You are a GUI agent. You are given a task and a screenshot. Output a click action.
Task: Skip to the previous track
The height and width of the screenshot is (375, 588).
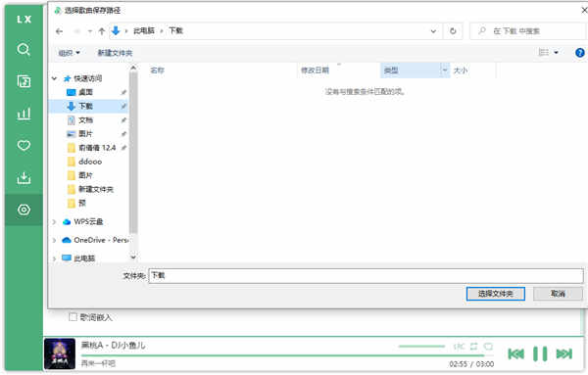(515, 353)
